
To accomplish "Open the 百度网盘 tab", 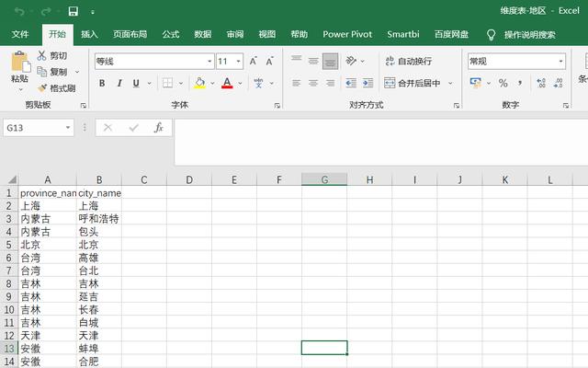I will click(x=451, y=35).
